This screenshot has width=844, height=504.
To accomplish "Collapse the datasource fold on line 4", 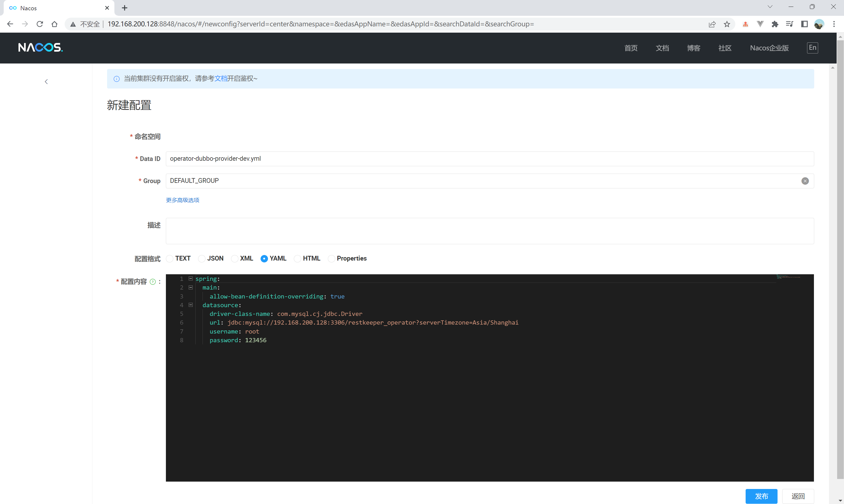I will point(191,305).
